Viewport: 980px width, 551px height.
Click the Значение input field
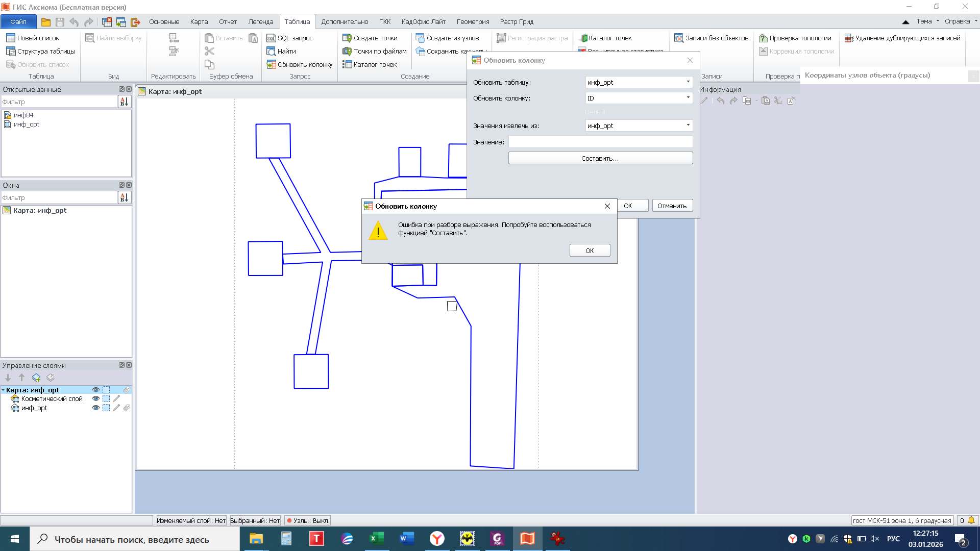pos(600,142)
